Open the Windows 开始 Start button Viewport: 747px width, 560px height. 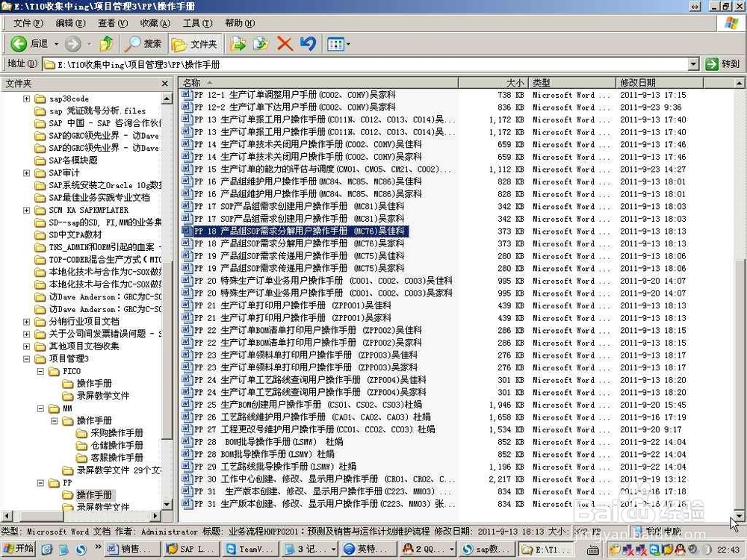click(19, 549)
